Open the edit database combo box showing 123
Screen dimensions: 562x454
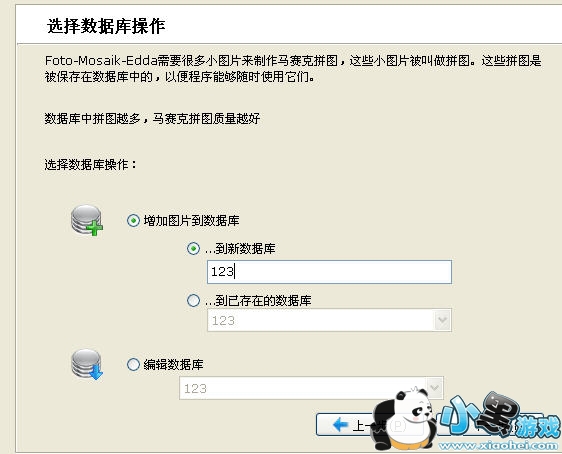click(x=311, y=388)
